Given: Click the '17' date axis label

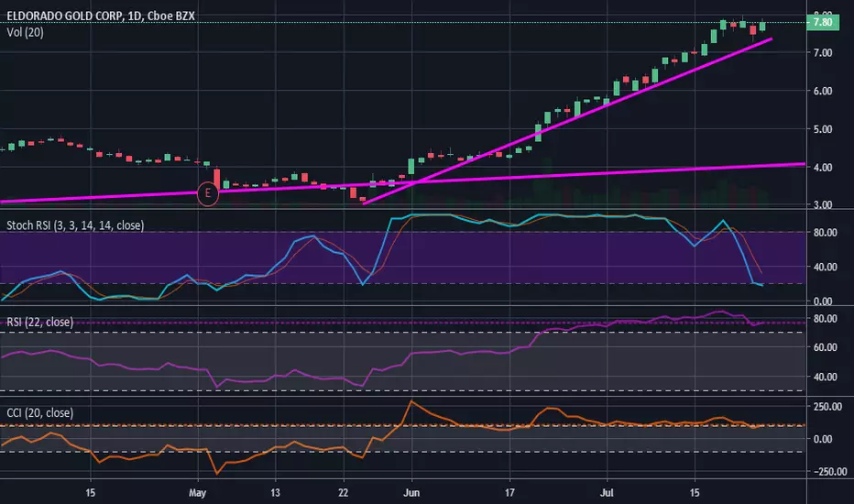Looking at the screenshot, I should tap(509, 493).
